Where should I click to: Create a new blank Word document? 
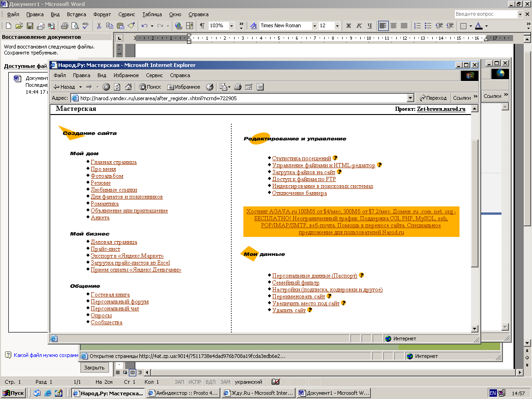click(8, 25)
